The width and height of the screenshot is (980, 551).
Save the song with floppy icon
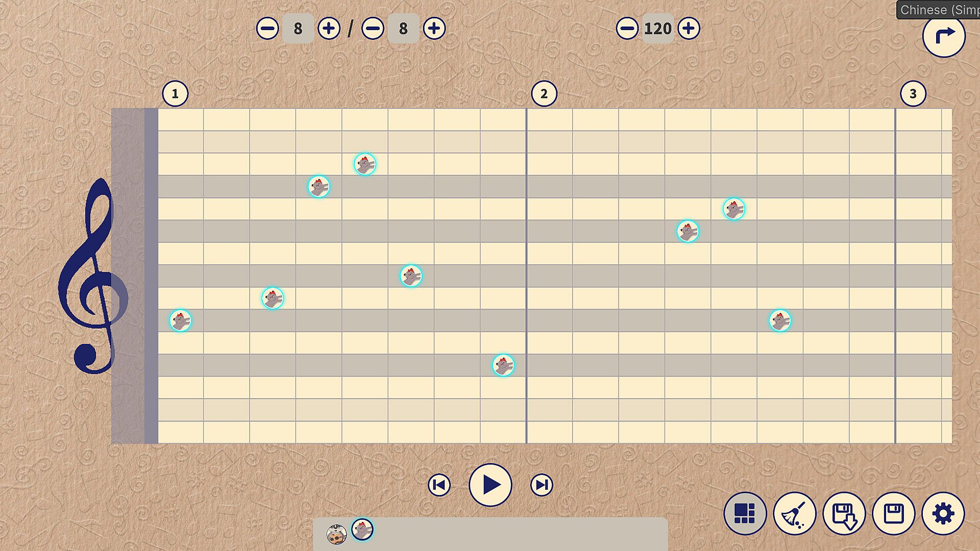point(893,513)
